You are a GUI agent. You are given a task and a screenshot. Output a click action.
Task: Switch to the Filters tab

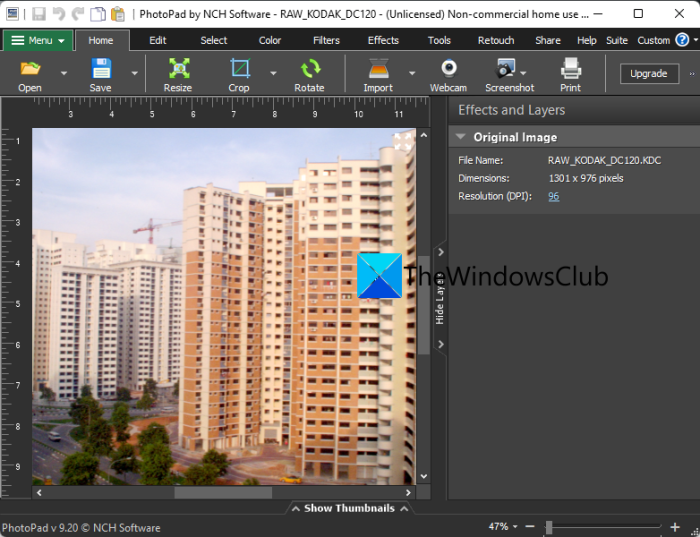[326, 41]
